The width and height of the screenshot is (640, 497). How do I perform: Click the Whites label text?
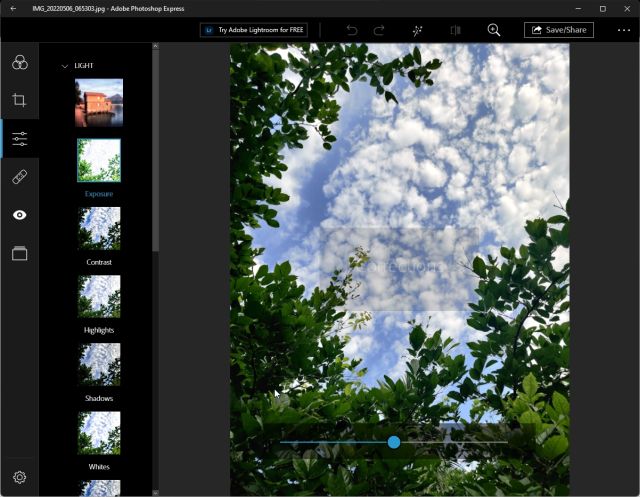pyautogui.click(x=99, y=466)
